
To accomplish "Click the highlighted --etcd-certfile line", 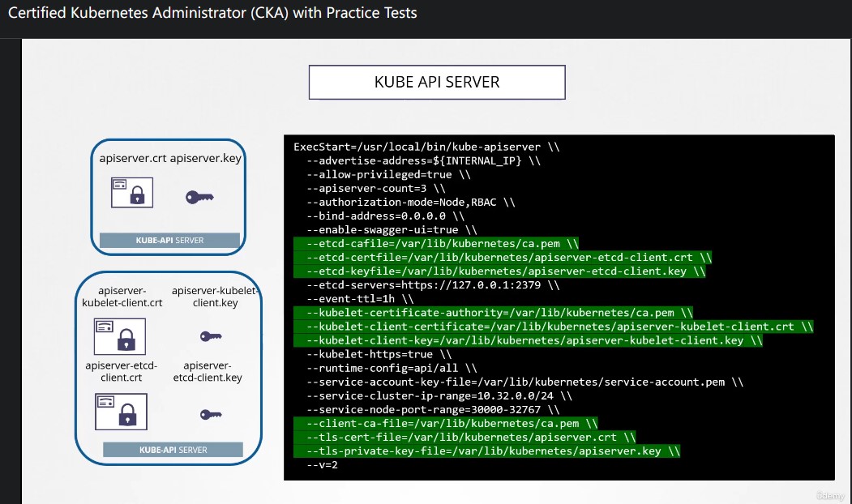I will pyautogui.click(x=503, y=258).
